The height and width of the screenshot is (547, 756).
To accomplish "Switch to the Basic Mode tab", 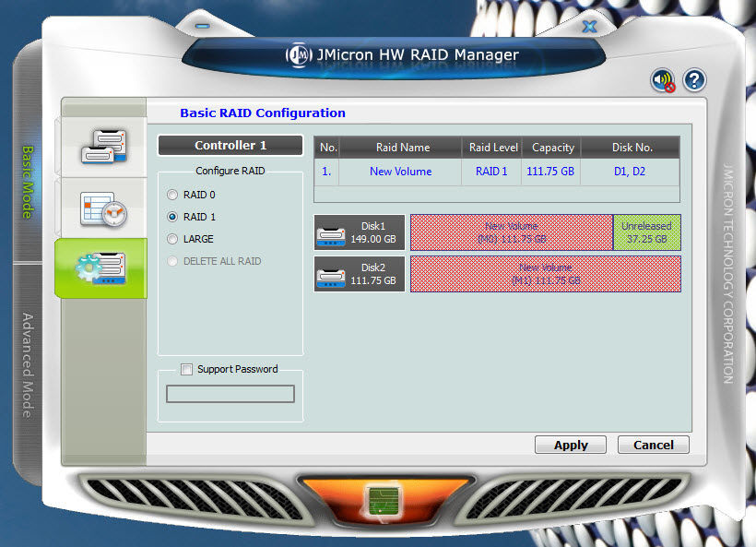I will point(28,183).
